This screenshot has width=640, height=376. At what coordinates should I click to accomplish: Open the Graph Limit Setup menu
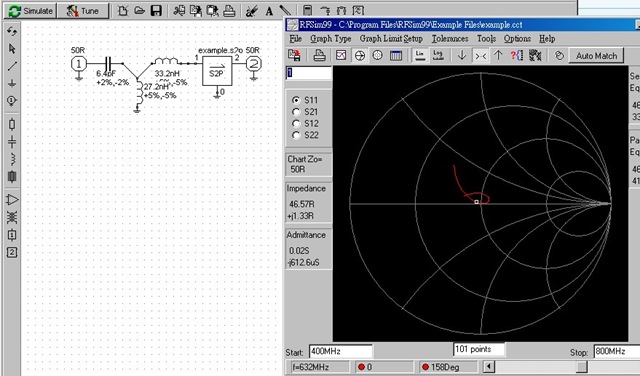[x=391, y=39]
